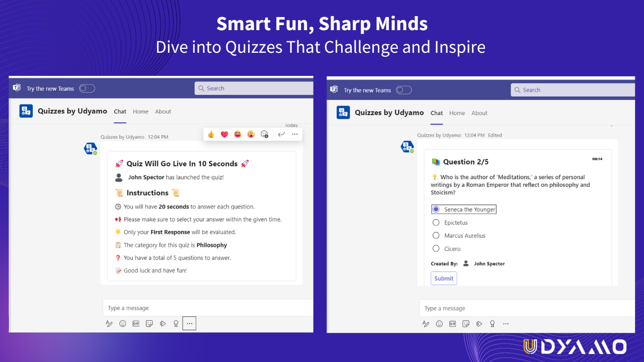Click Actions arrow icon in left window compose bar
The width and height of the screenshot is (644, 362).
pyautogui.click(x=163, y=324)
